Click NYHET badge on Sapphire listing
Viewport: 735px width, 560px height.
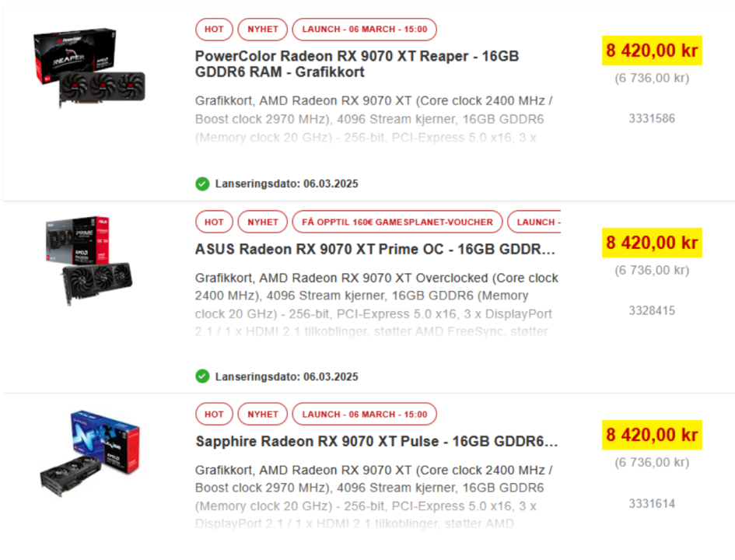tap(263, 415)
